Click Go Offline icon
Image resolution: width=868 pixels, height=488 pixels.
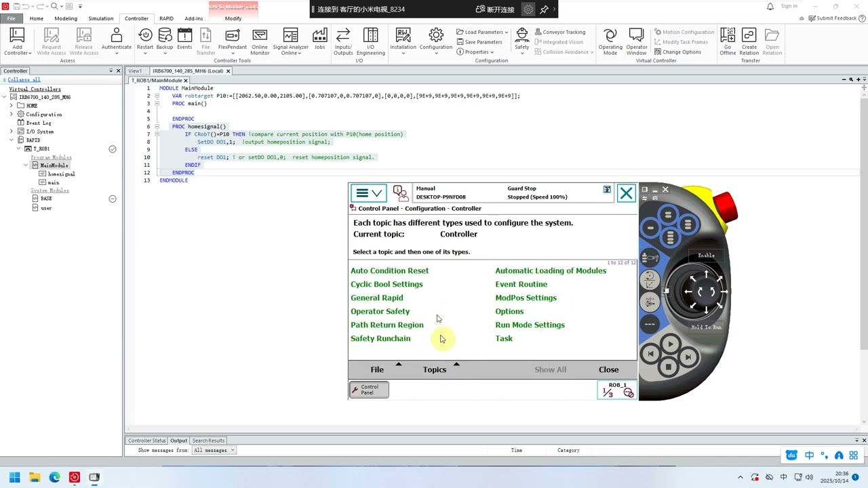728,42
